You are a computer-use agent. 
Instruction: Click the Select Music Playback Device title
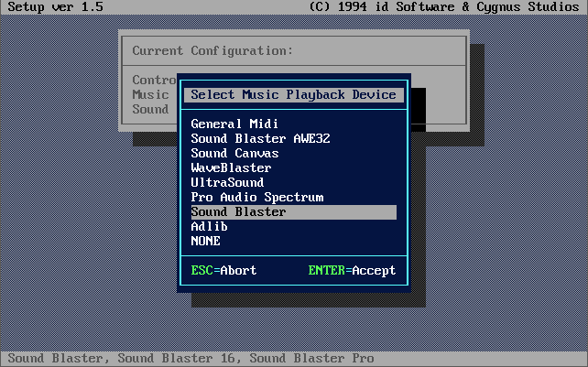[x=293, y=94]
